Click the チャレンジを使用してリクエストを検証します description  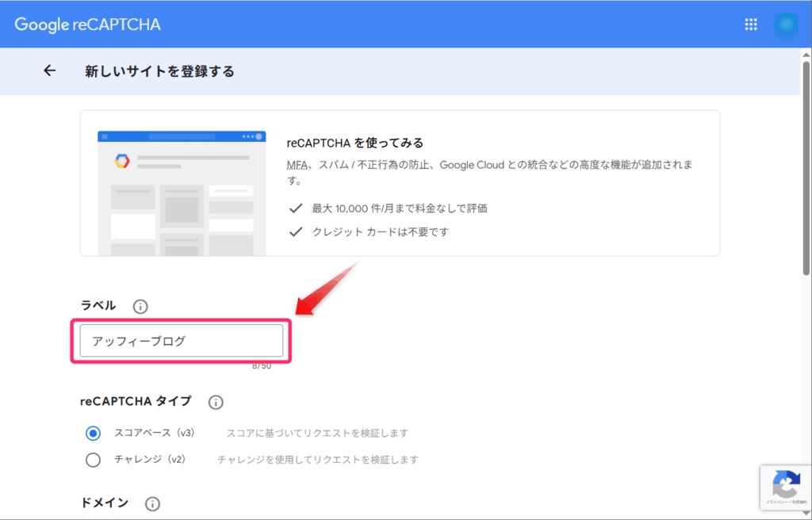[x=317, y=460]
